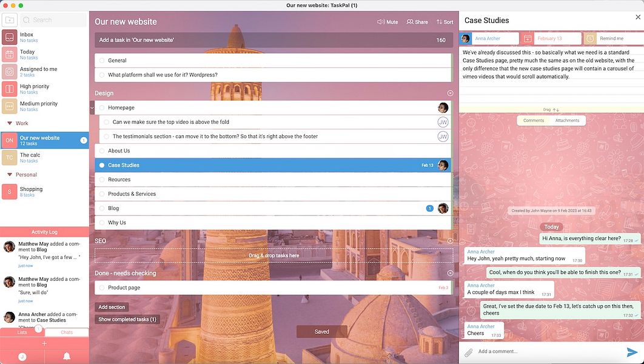Click 'Show completed tasks (1)' button
This screenshot has width=644, height=364.
[x=127, y=319]
